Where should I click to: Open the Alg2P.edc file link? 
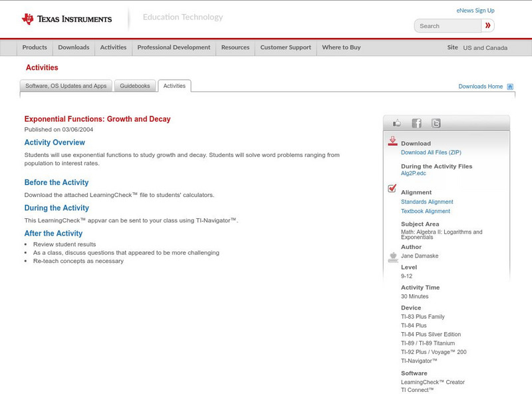point(413,173)
